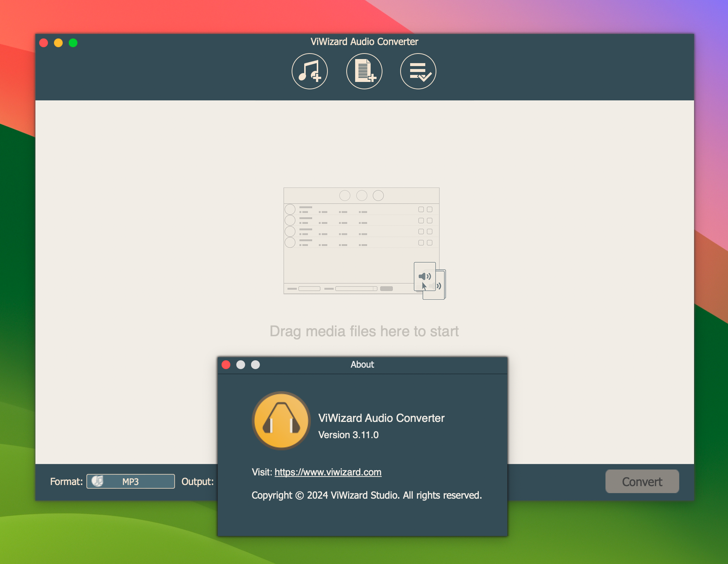Open the https://www.viwizard.com link
728x564 pixels.
(x=328, y=472)
